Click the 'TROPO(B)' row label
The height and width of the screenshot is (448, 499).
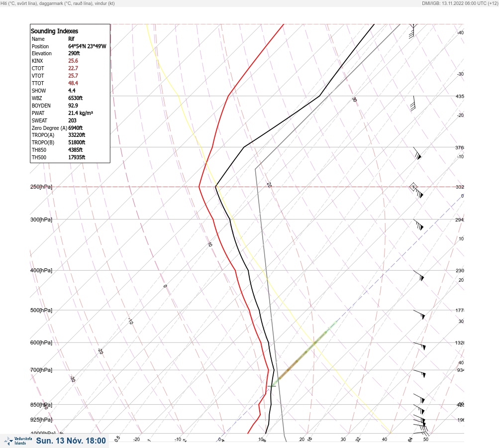coord(43,142)
